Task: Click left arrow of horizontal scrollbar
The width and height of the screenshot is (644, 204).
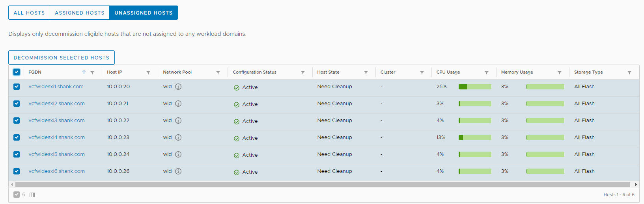Action: [12, 184]
